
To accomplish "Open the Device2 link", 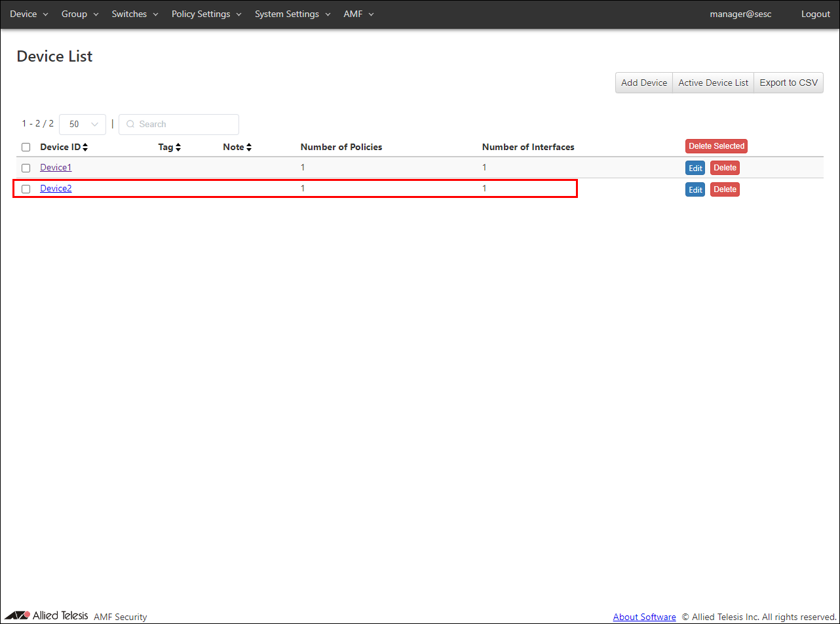I will point(56,189).
